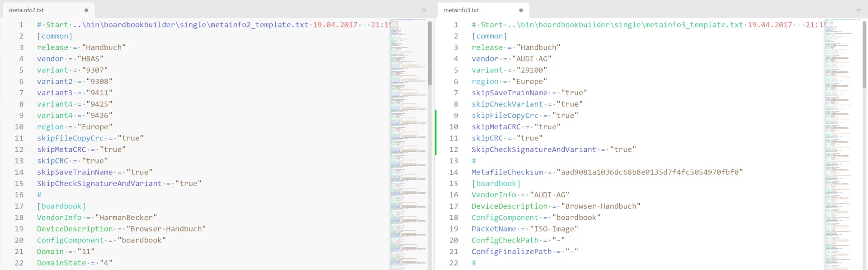Screen dimensions: 868x270
Task: Click [common] header in metainfo3
Action: (x=489, y=36)
